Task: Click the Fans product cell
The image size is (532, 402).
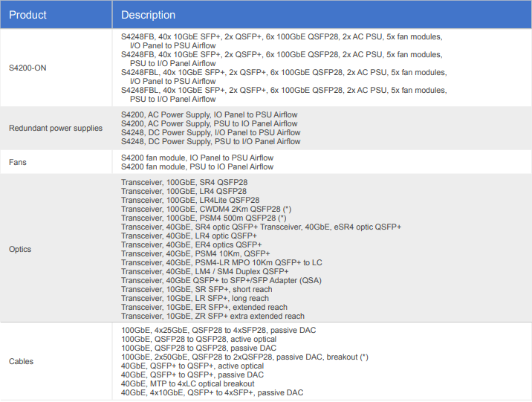Action: tap(19, 162)
